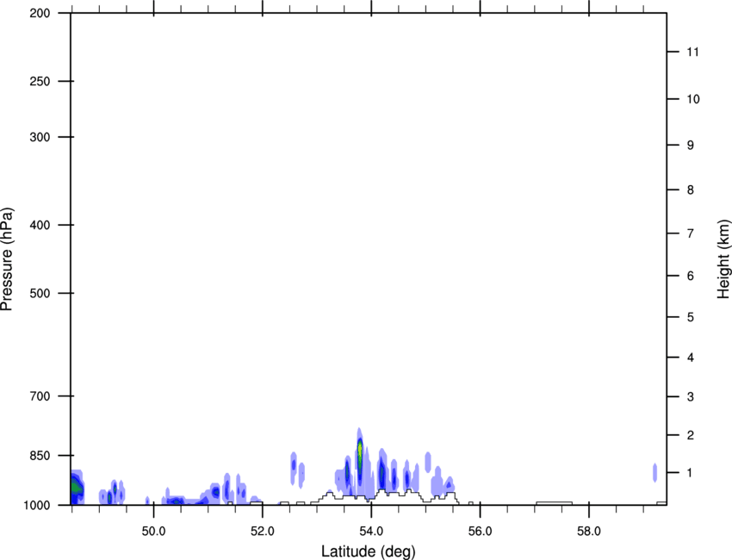Click the 850 pressure tick label

tap(40, 455)
